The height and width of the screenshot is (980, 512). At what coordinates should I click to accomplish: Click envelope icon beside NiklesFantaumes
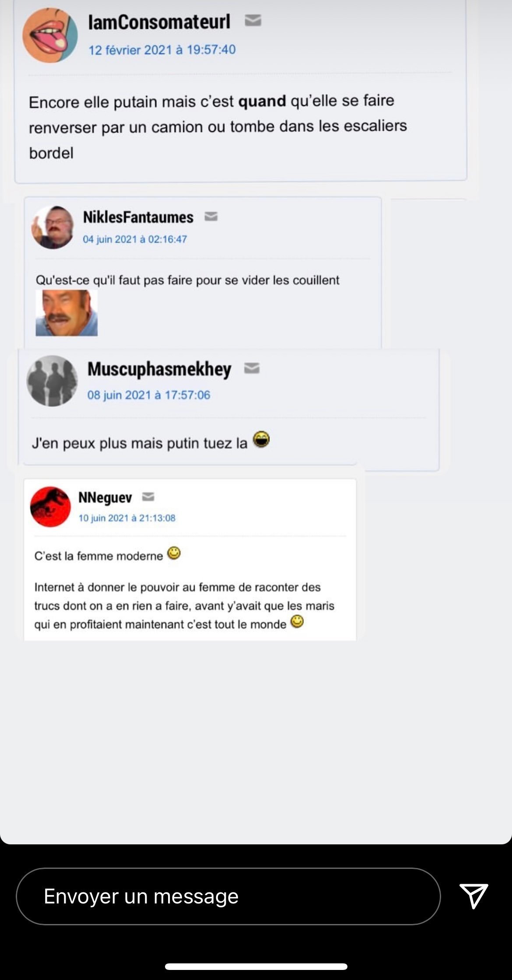click(x=211, y=216)
